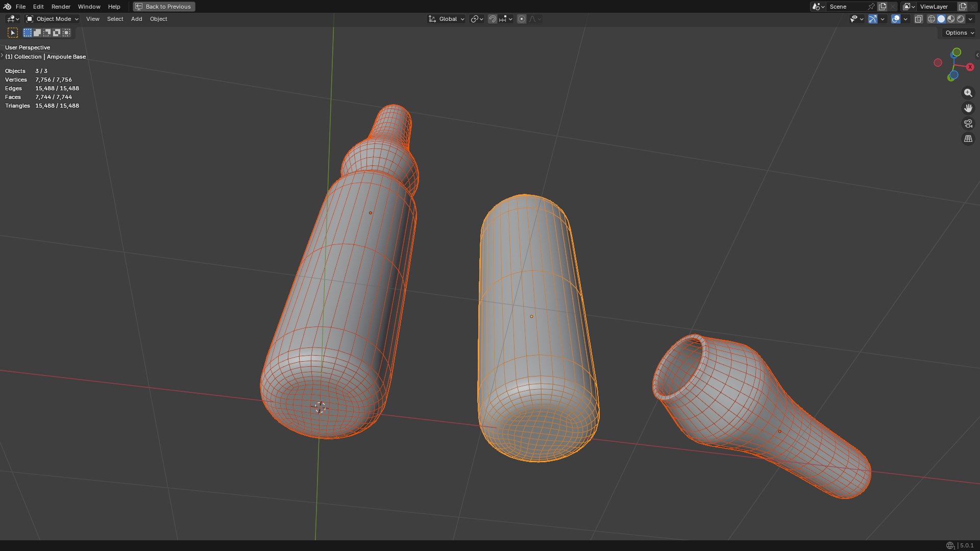Choose the Intersect Selection mode
Image resolution: width=980 pixels, height=551 pixels.
[66, 33]
